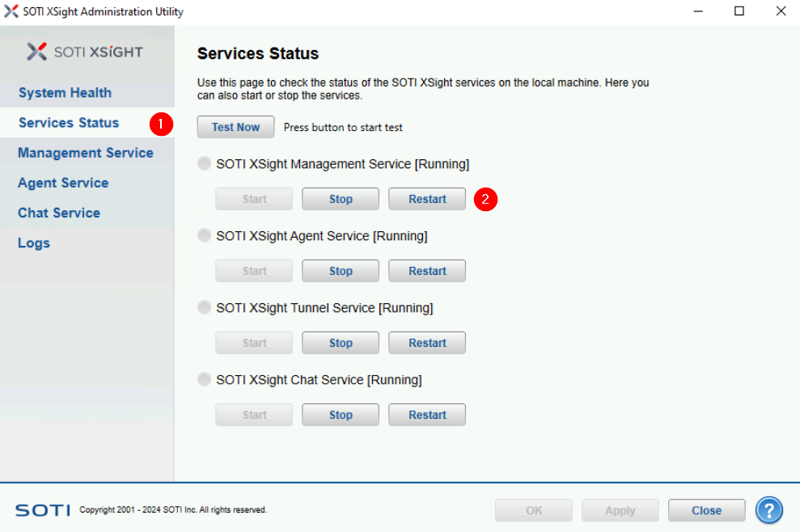Restart the SOTI XSight Agent Service

point(427,271)
